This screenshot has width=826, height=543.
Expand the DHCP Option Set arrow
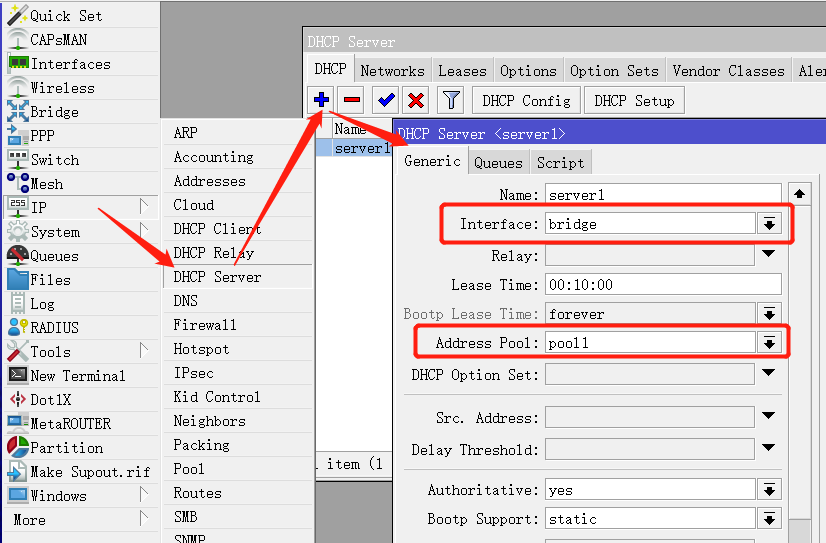(x=768, y=374)
